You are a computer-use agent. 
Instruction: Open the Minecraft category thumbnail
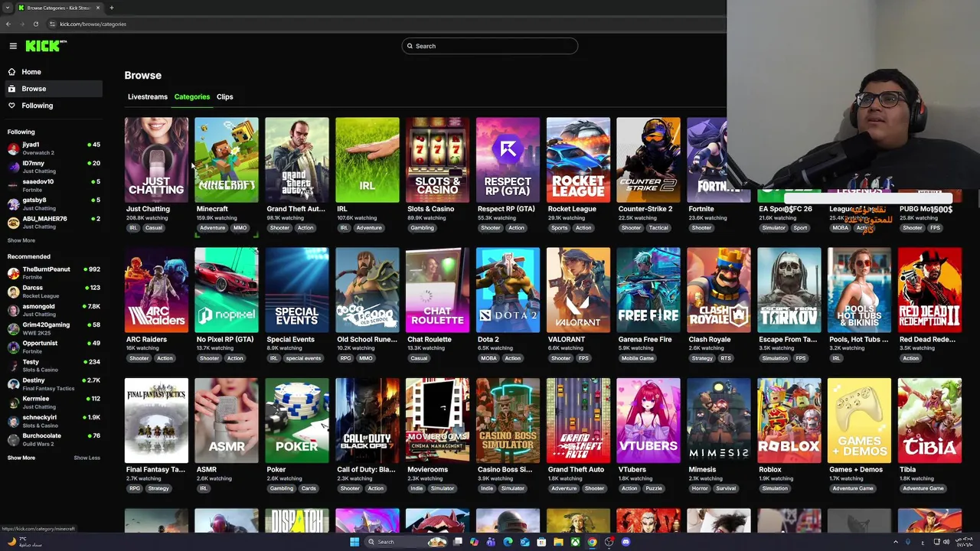[x=227, y=160]
